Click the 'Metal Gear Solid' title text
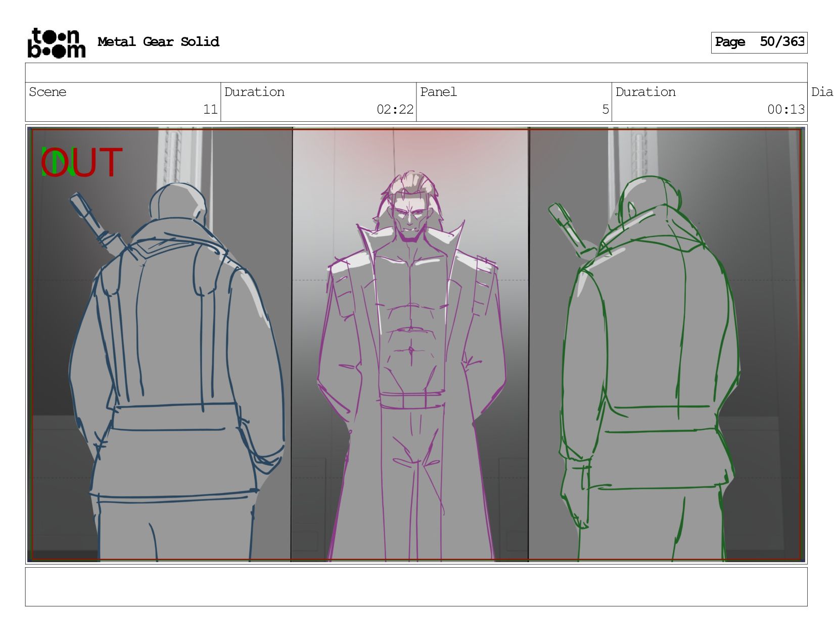Screen dimensions: 834x644 (158, 41)
